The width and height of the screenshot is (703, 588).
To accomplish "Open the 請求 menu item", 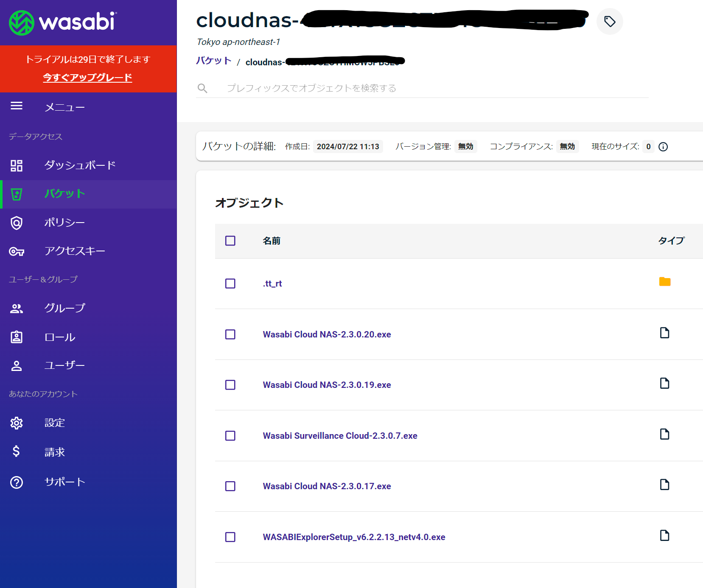I will click(54, 451).
